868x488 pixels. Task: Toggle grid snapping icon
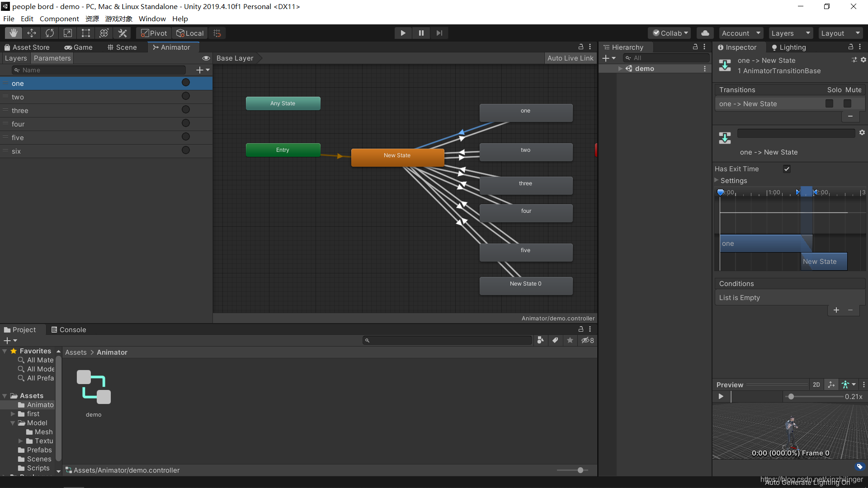coord(217,33)
